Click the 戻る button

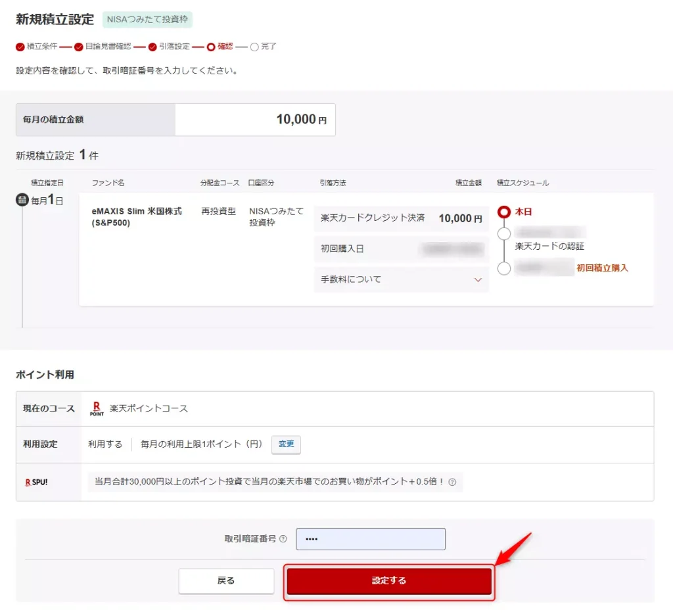click(x=226, y=581)
